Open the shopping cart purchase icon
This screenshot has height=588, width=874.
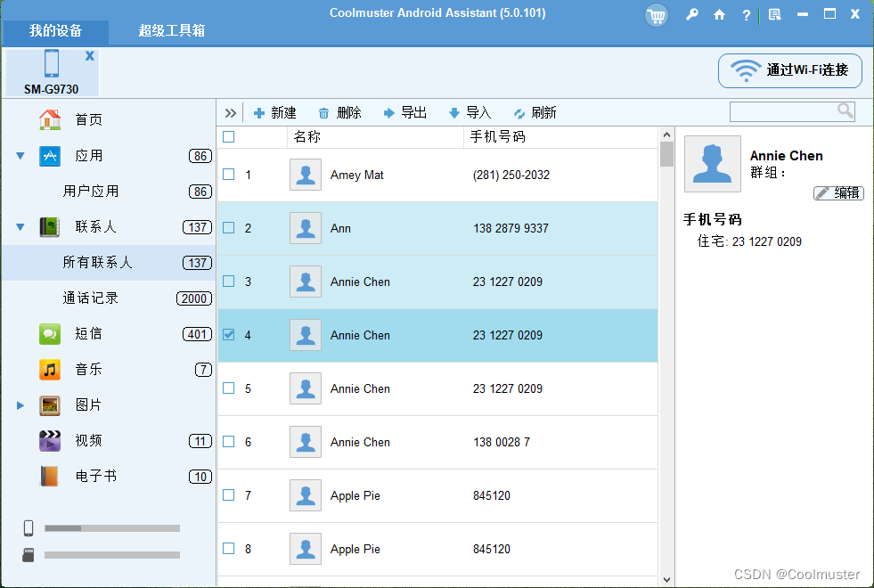656,16
